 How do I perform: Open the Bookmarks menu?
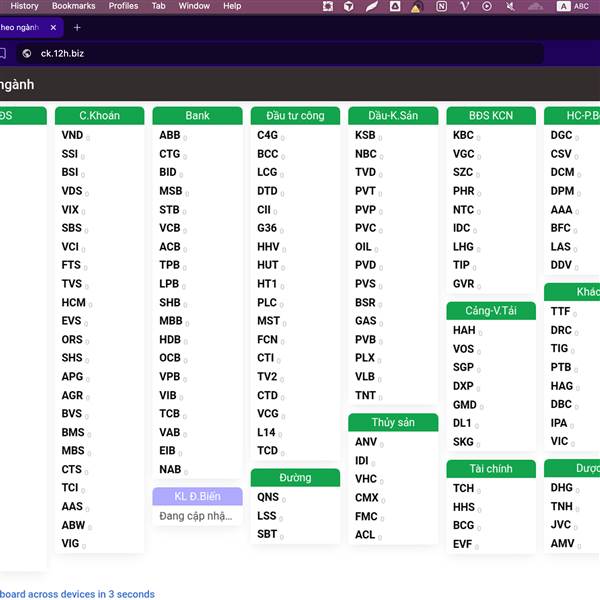click(x=73, y=6)
